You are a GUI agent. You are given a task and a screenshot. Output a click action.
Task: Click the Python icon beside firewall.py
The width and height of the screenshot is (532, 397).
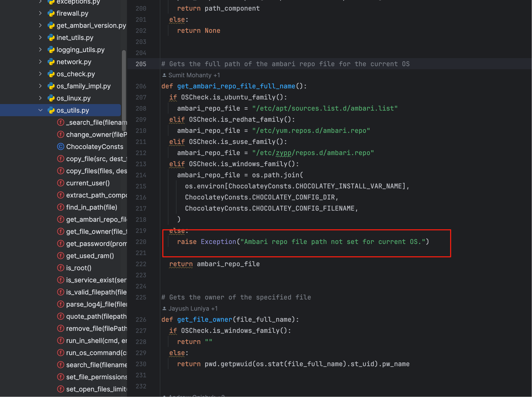51,13
